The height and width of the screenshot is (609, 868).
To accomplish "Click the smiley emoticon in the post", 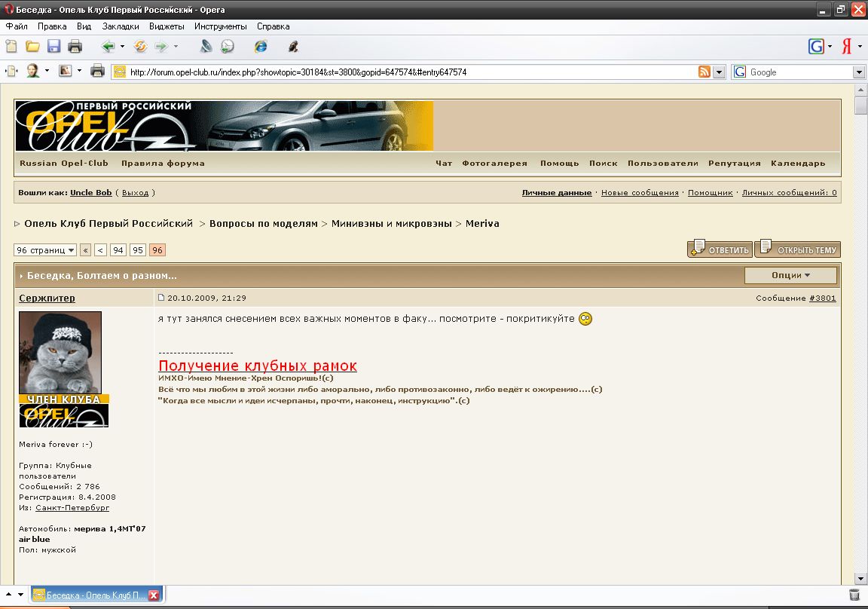I will [x=585, y=319].
